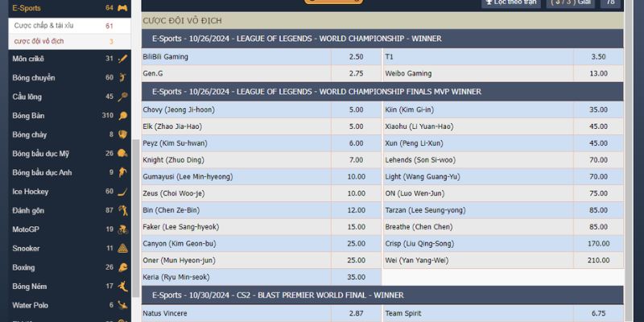Click the Boxing glove icon

122,267
